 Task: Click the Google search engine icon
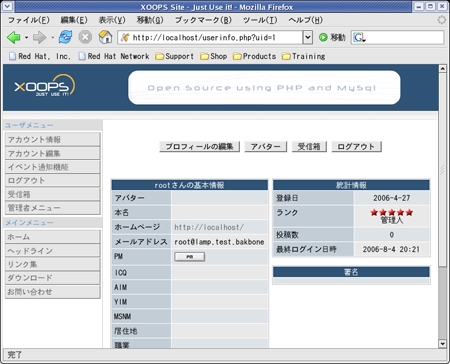359,37
